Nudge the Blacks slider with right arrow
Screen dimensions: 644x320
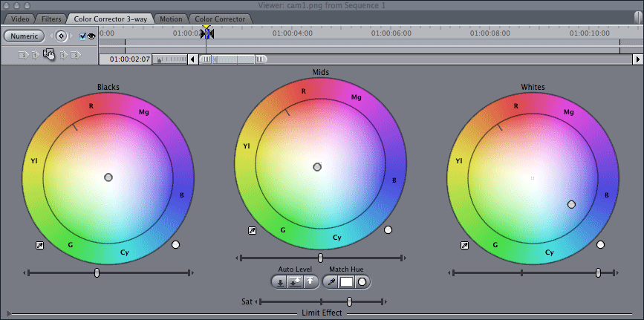[192, 272]
